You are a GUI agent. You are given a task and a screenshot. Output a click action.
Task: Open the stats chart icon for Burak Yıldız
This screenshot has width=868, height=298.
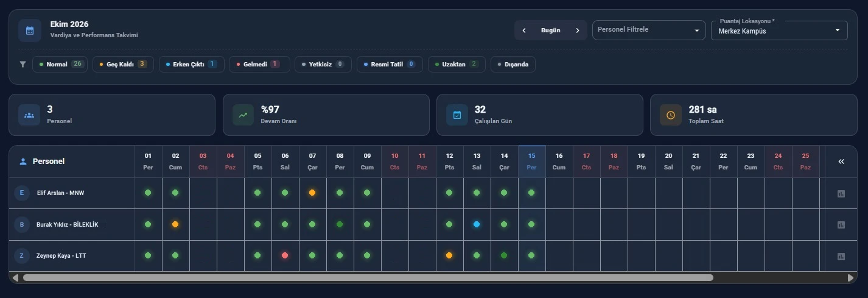841,225
